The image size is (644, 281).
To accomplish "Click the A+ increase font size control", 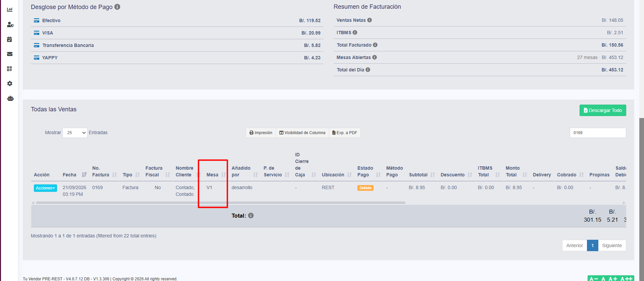I will (x=613, y=279).
